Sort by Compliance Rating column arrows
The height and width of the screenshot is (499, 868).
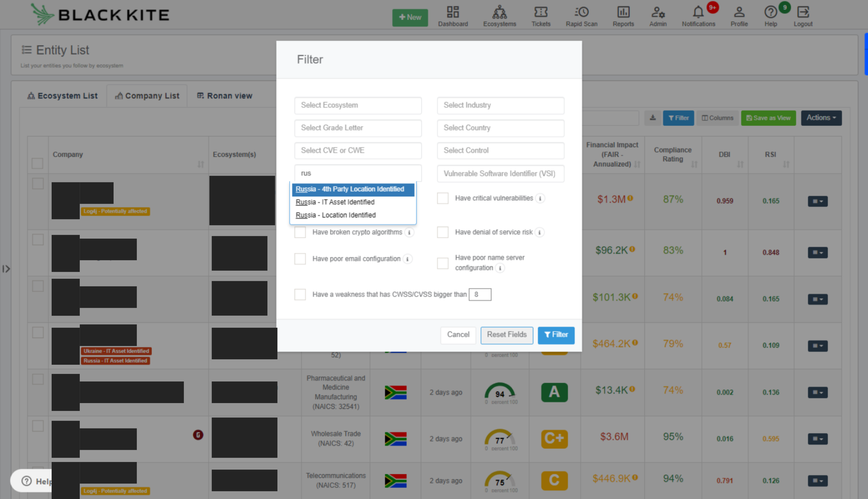click(694, 165)
